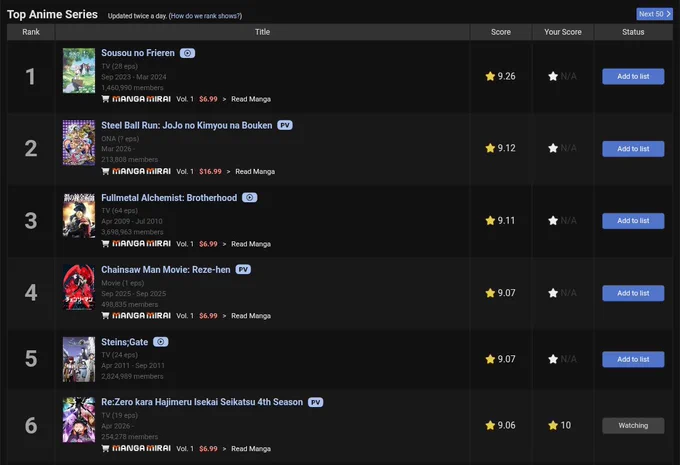Open the video icon next to Steins;Gate
The height and width of the screenshot is (465, 680).
pos(160,342)
